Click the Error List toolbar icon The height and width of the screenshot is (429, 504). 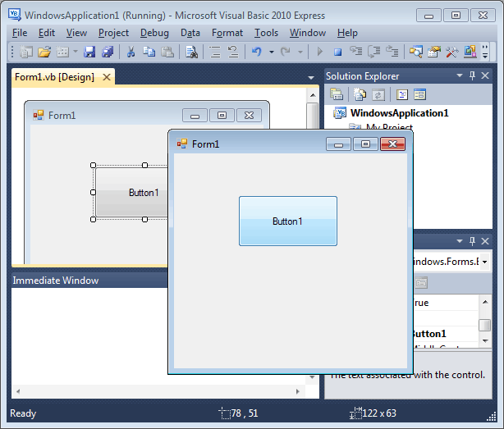470,52
